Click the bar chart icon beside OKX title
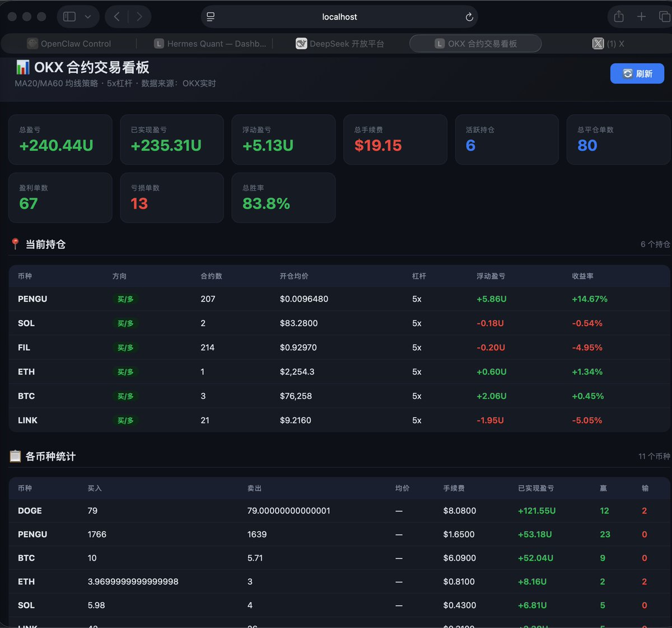 [x=22, y=67]
